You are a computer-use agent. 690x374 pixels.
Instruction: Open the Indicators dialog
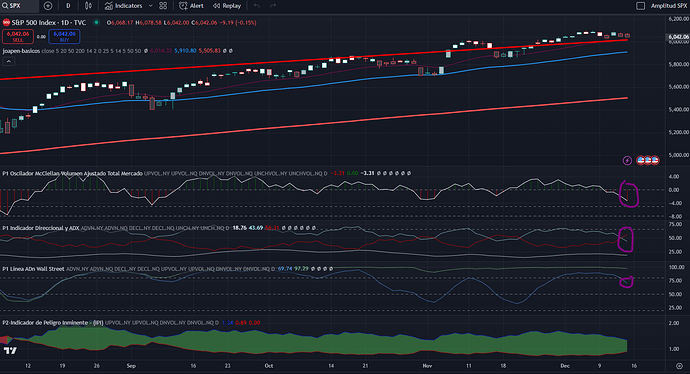point(124,6)
